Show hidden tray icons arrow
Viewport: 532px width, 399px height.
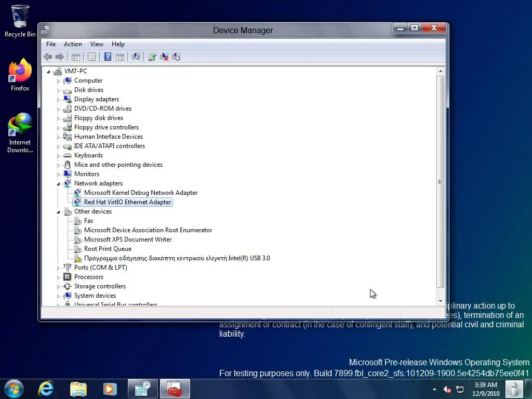click(435, 389)
